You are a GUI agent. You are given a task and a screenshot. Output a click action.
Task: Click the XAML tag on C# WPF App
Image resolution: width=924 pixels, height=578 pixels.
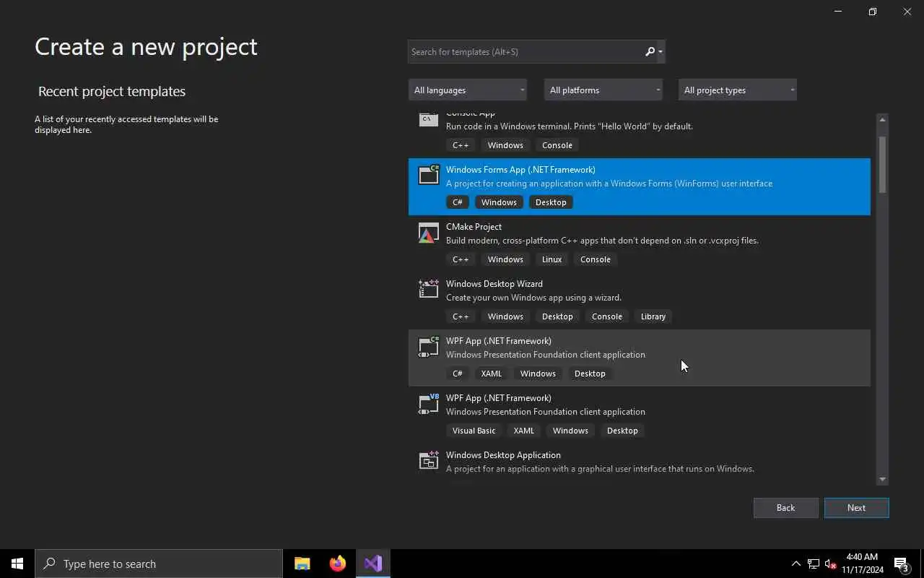click(492, 374)
